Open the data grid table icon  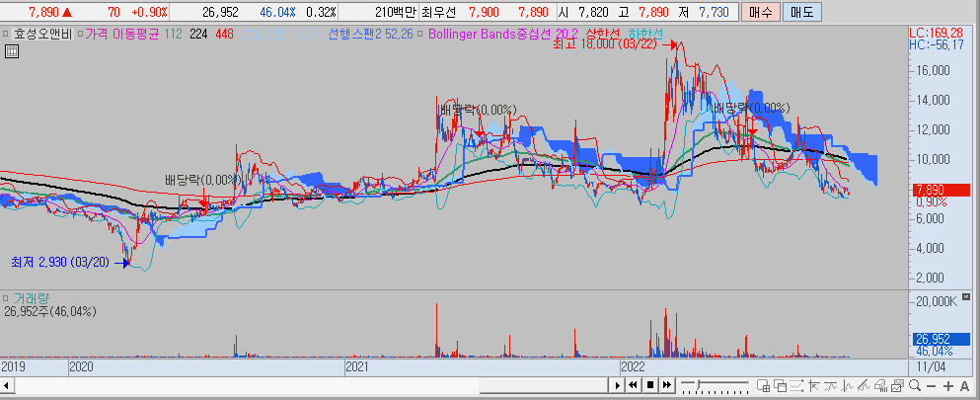(x=11, y=52)
